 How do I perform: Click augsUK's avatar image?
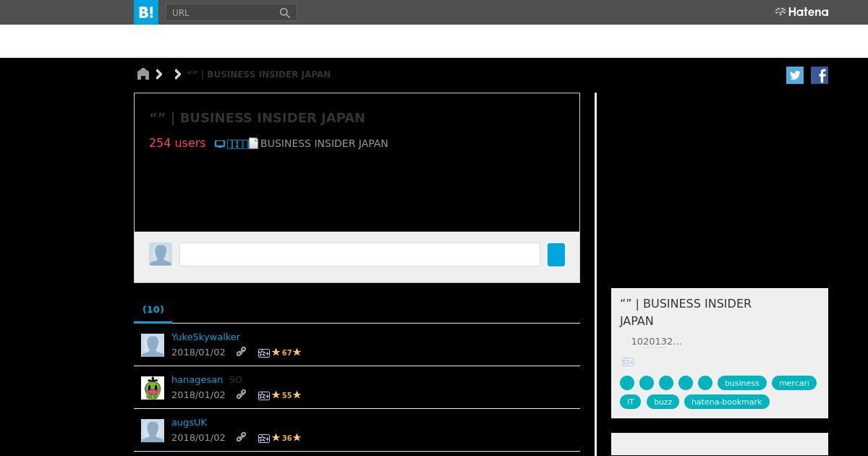coord(153,431)
